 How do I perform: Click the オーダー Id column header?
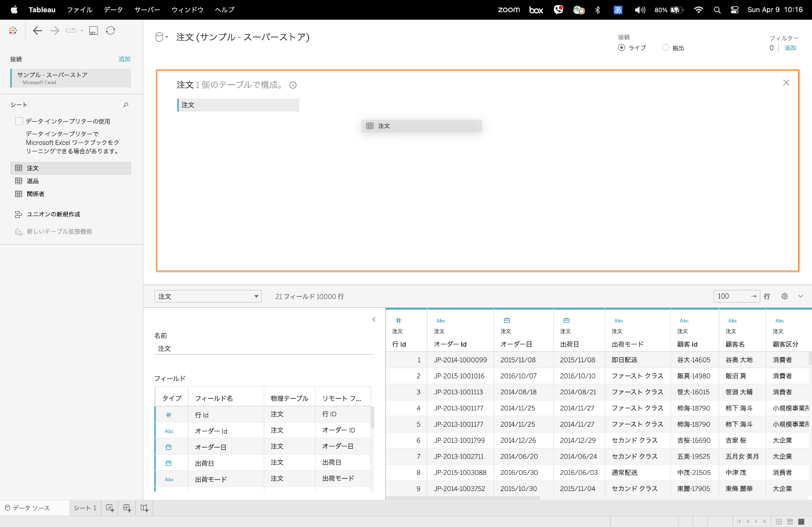tap(450, 344)
